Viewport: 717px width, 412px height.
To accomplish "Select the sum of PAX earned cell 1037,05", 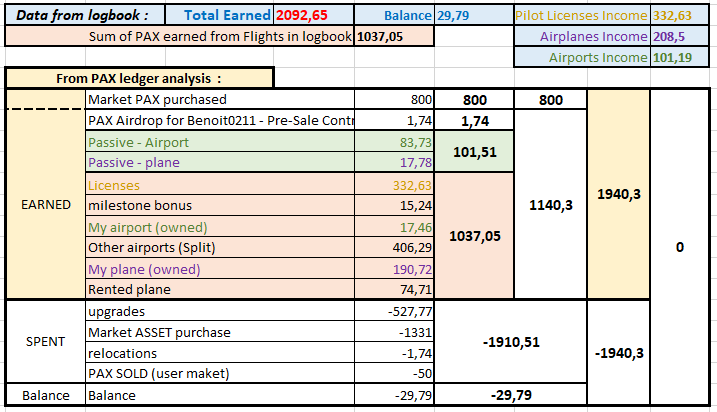I will [x=394, y=36].
